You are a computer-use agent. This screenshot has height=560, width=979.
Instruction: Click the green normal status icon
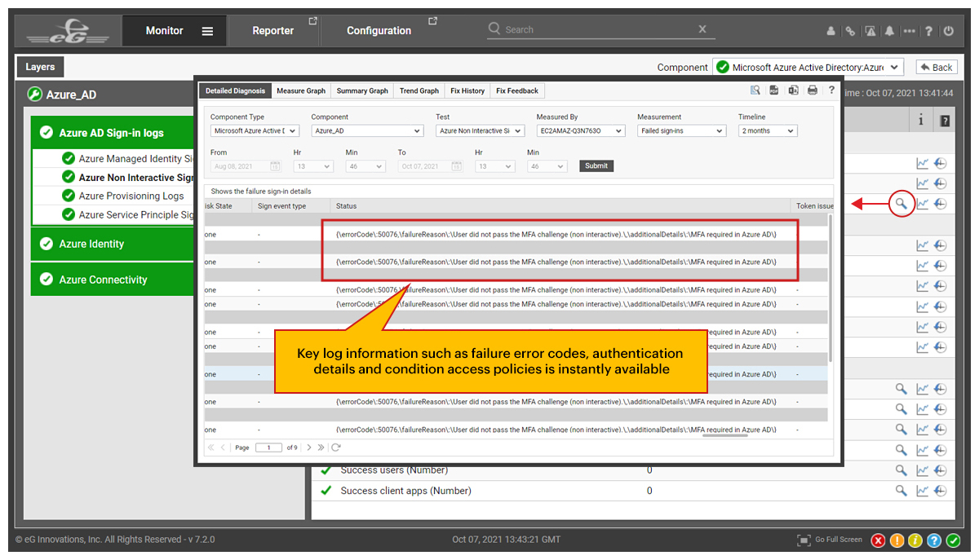pos(953,540)
